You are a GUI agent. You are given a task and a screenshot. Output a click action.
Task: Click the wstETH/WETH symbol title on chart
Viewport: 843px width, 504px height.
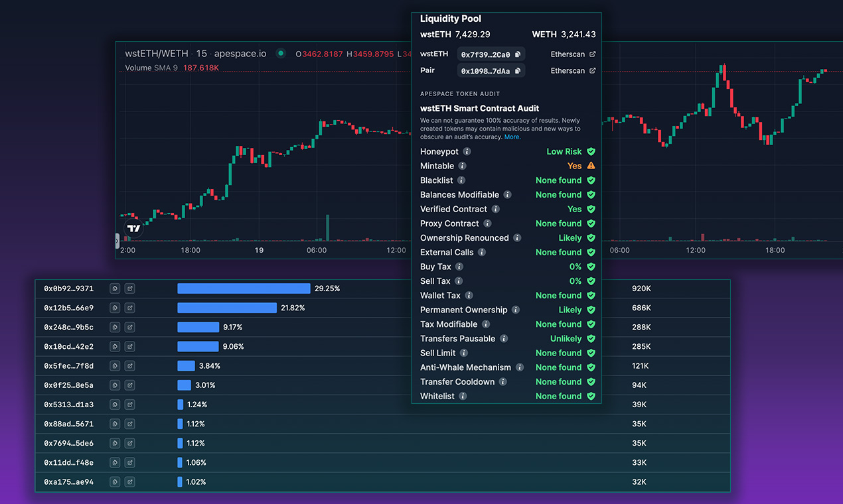tap(157, 54)
